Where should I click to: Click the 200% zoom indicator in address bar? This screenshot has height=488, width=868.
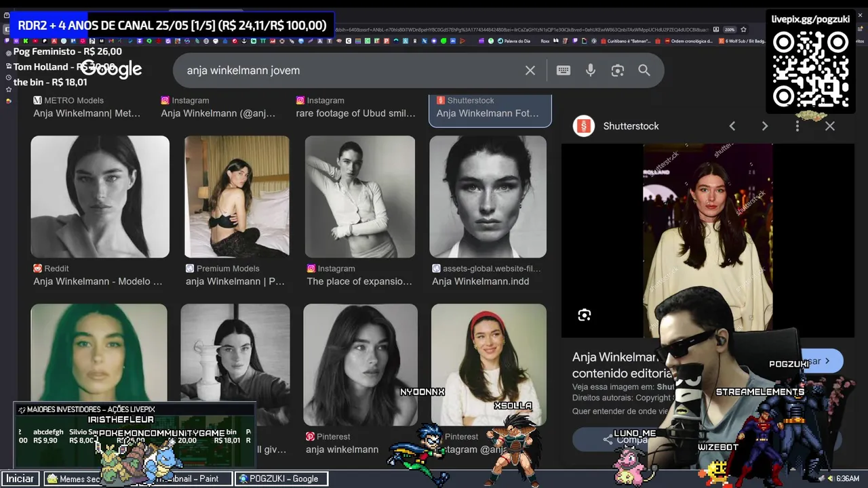pyautogui.click(x=730, y=30)
